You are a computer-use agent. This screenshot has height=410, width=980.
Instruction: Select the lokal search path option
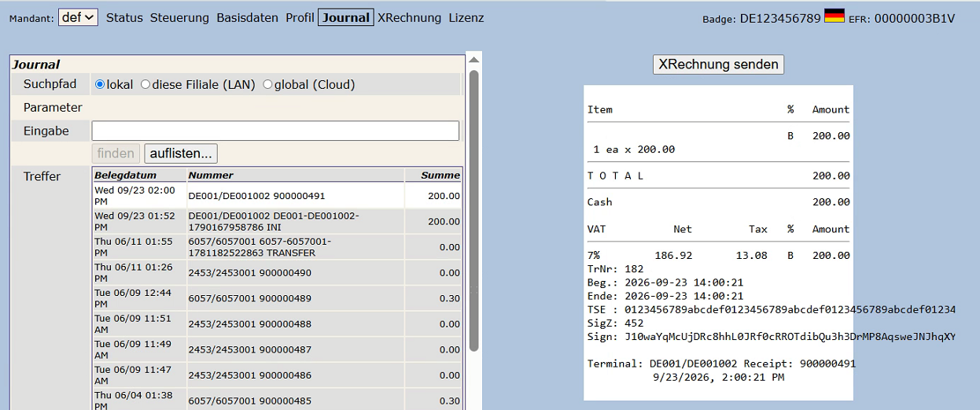[100, 84]
